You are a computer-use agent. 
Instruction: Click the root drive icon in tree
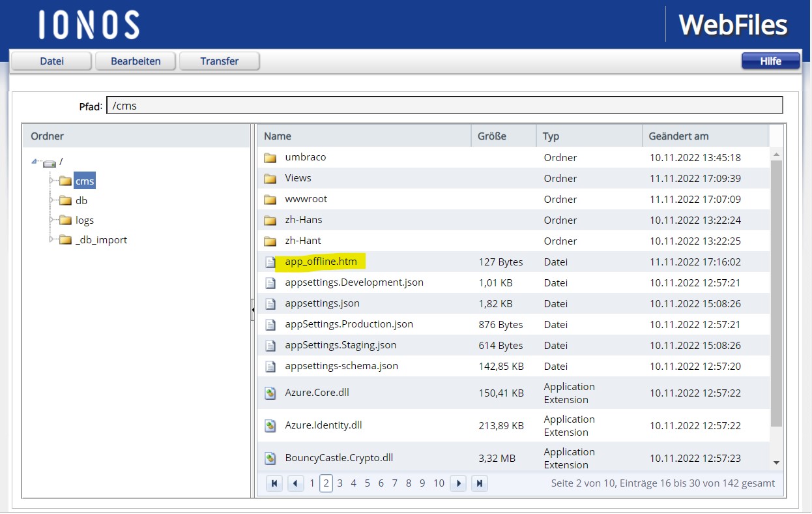pos(50,162)
